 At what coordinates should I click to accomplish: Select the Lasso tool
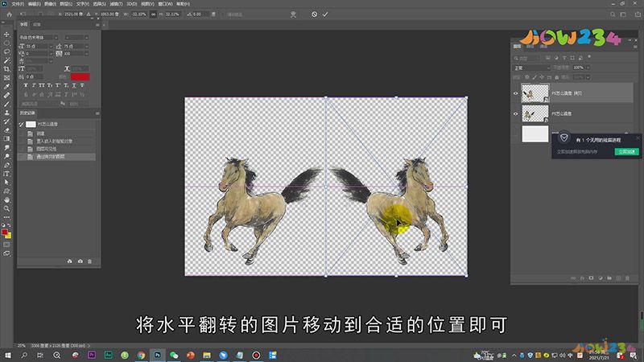tap(6, 51)
